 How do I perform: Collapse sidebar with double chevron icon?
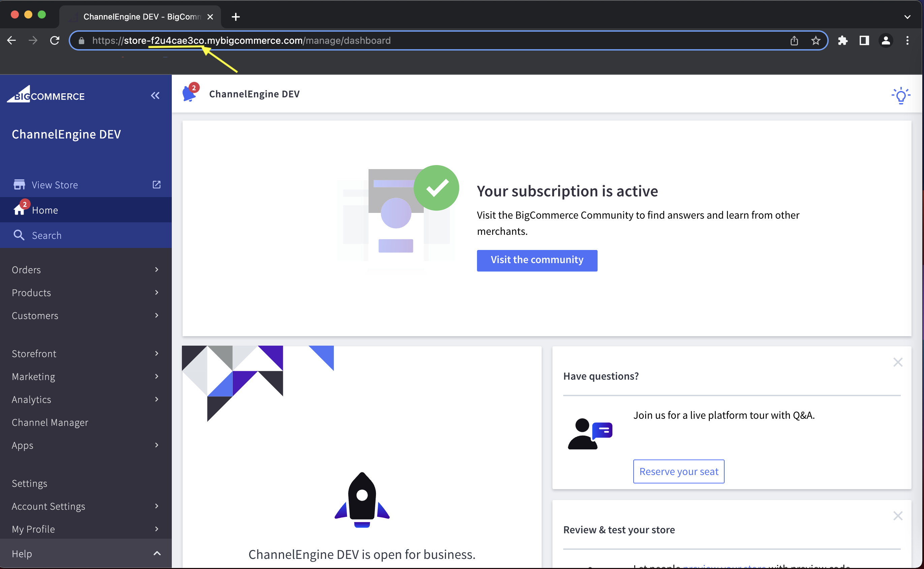[x=155, y=96]
